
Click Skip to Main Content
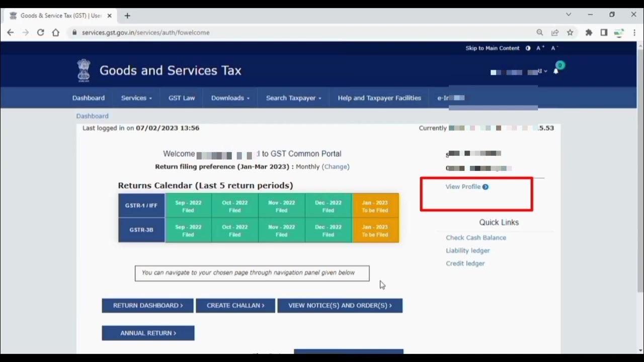492,48
